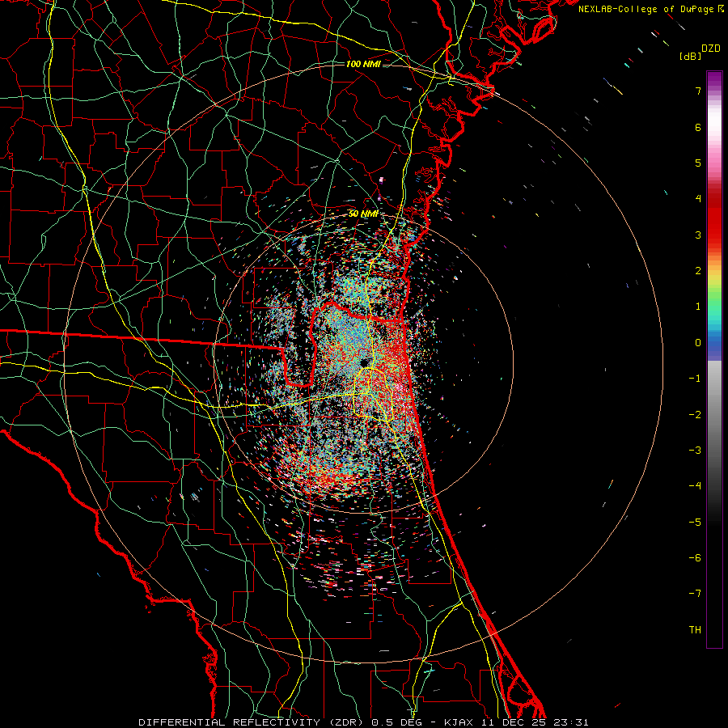Click the legend value "1"
This screenshot has width=728, height=728.
click(x=698, y=307)
